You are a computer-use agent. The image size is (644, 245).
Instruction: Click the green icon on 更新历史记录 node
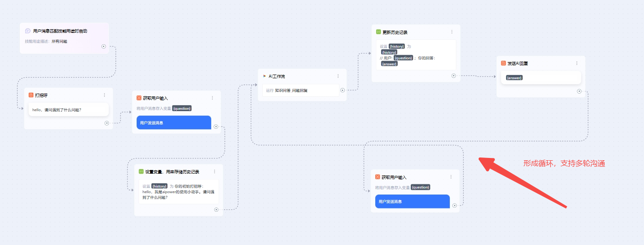(378, 32)
